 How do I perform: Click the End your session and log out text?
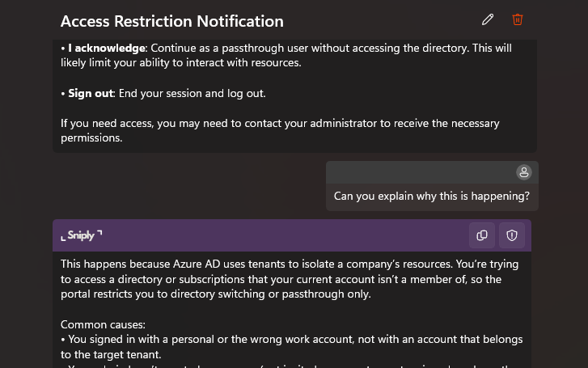(192, 93)
